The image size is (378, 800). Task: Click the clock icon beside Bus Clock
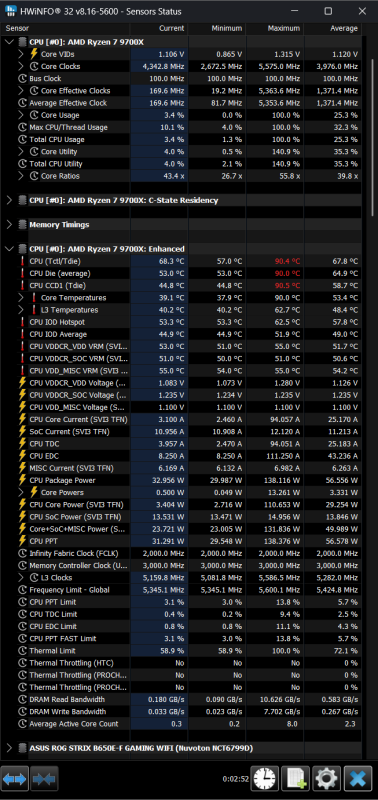pos(22,79)
